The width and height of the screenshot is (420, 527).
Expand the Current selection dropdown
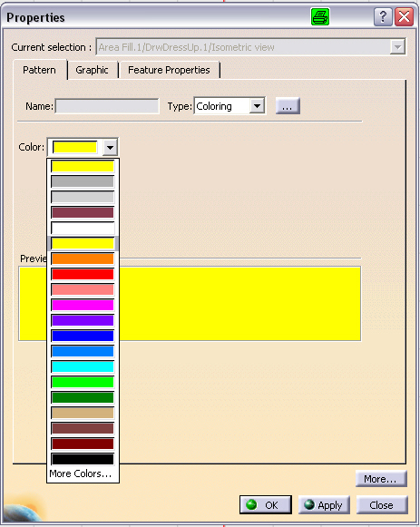(397, 47)
